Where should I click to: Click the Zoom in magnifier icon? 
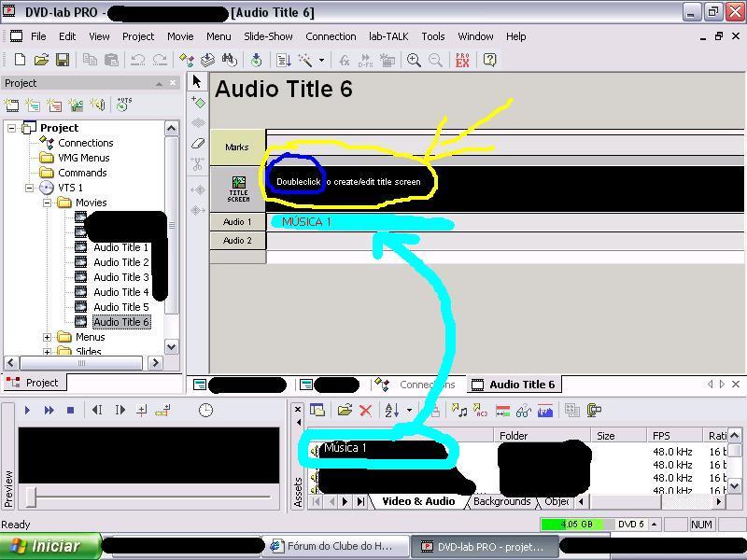pyautogui.click(x=414, y=60)
